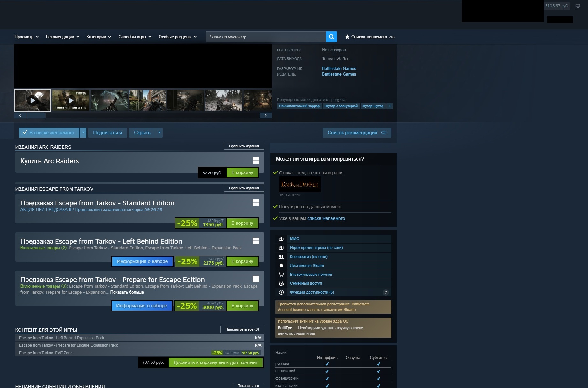
Task: Open the wishlist button dropdown arrow
Action: pyautogui.click(x=83, y=133)
